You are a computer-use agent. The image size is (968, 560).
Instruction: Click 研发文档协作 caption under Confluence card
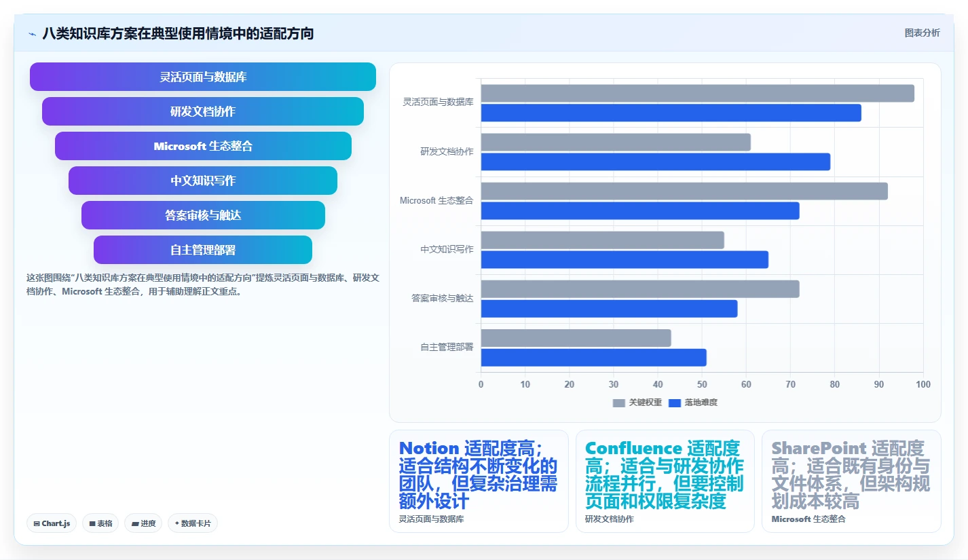point(610,519)
